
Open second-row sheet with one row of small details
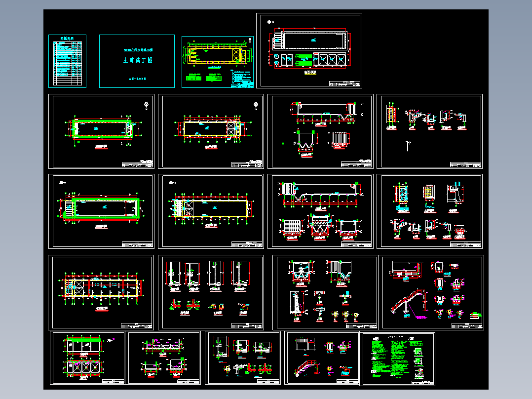429,131
